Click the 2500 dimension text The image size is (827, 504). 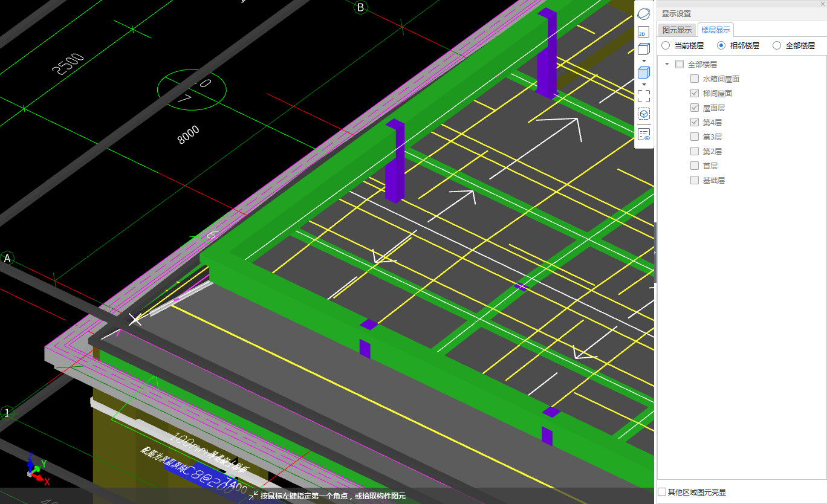point(68,64)
